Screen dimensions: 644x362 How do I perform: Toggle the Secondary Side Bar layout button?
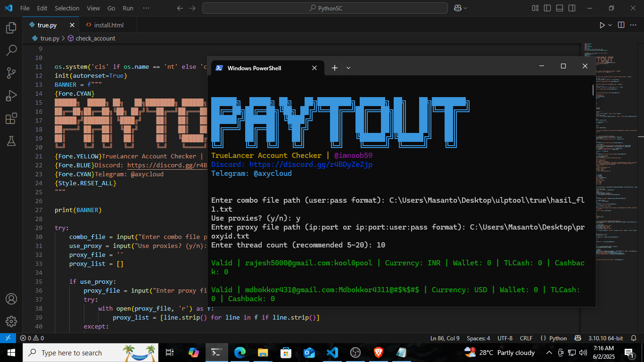tap(570, 8)
